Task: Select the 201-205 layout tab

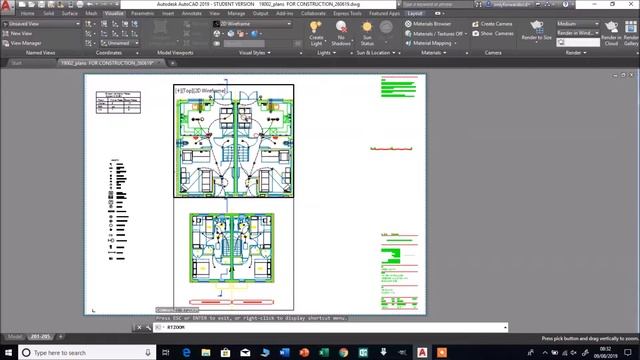Action: [40, 337]
